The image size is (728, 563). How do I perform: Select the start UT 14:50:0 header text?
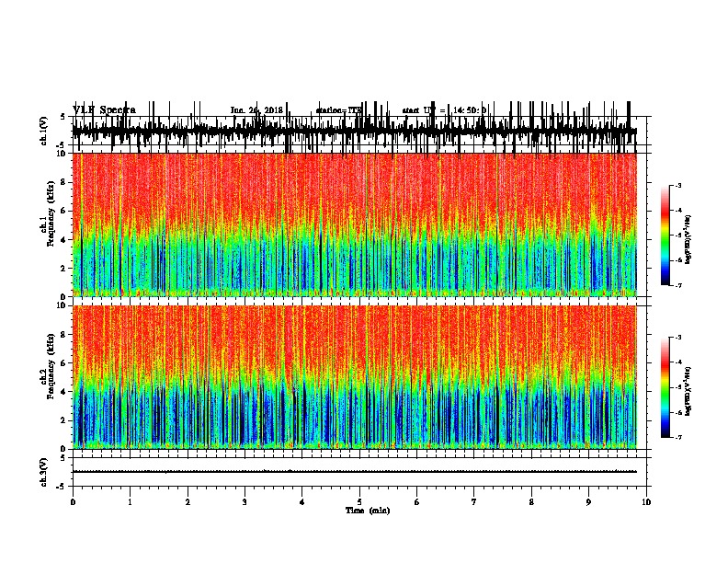tap(444, 110)
